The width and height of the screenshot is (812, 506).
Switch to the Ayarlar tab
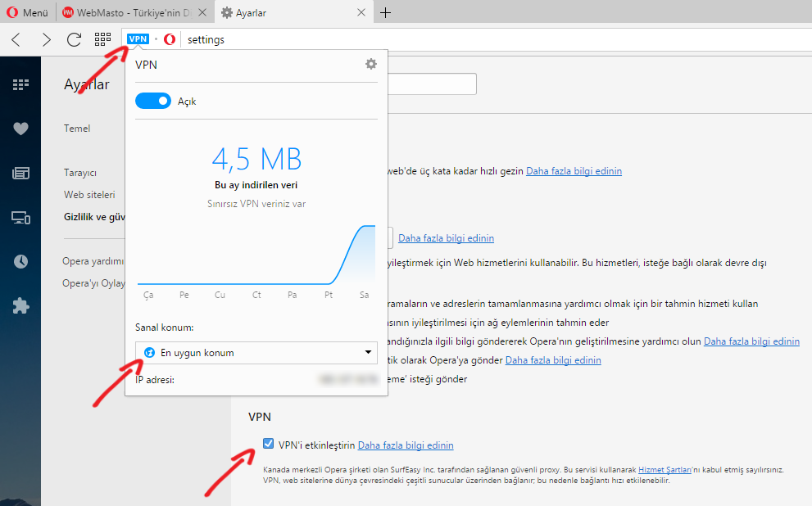pyautogui.click(x=293, y=12)
